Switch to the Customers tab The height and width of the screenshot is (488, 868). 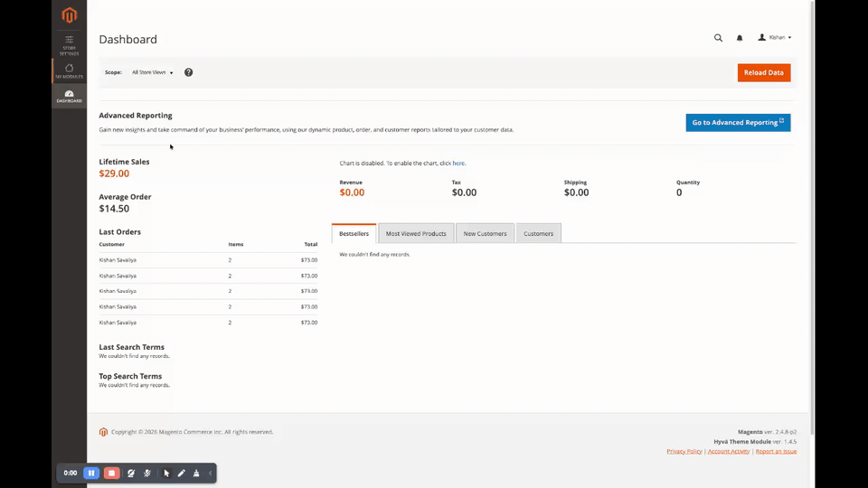tap(539, 233)
